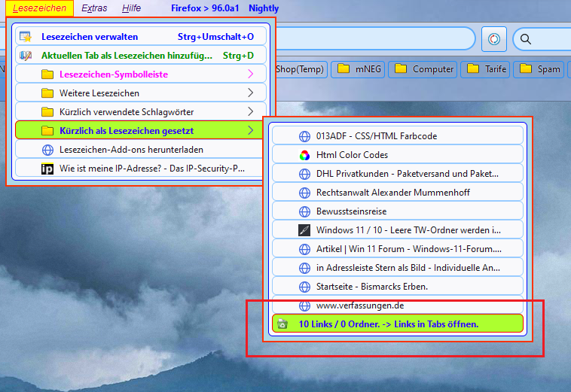Open the mNEG bookmark folder
This screenshot has width=571, height=392.
pyautogui.click(x=359, y=69)
